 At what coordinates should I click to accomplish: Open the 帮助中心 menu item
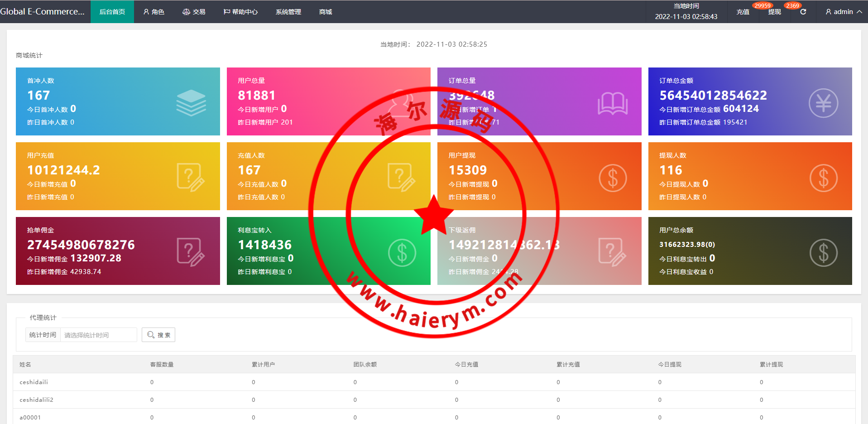click(x=240, y=12)
